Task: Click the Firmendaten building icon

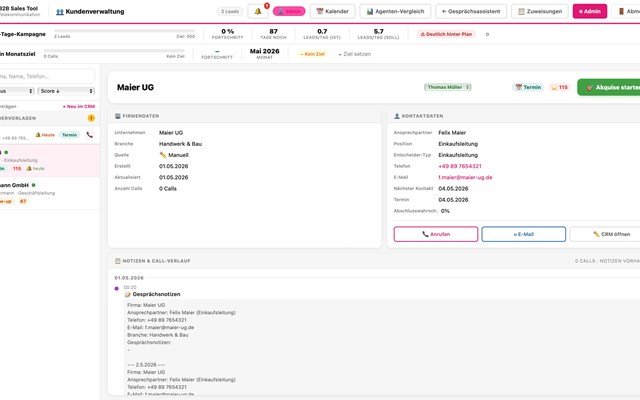Action: tap(118, 116)
